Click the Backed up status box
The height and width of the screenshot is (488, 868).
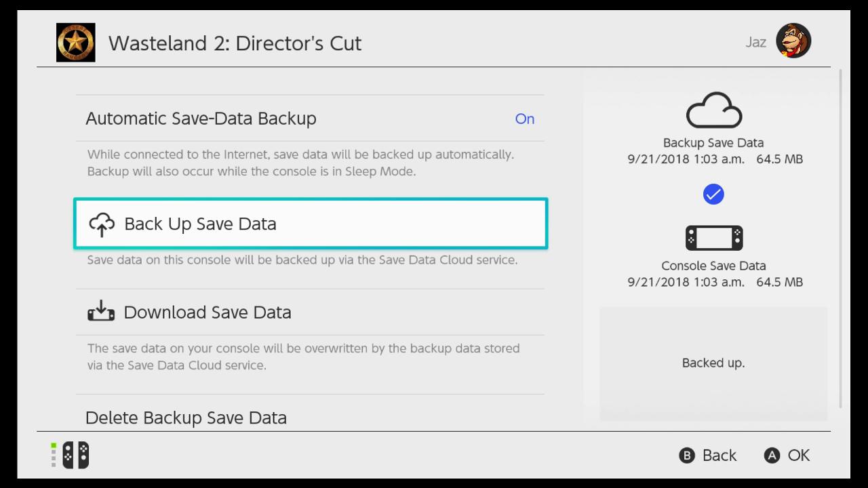(713, 363)
